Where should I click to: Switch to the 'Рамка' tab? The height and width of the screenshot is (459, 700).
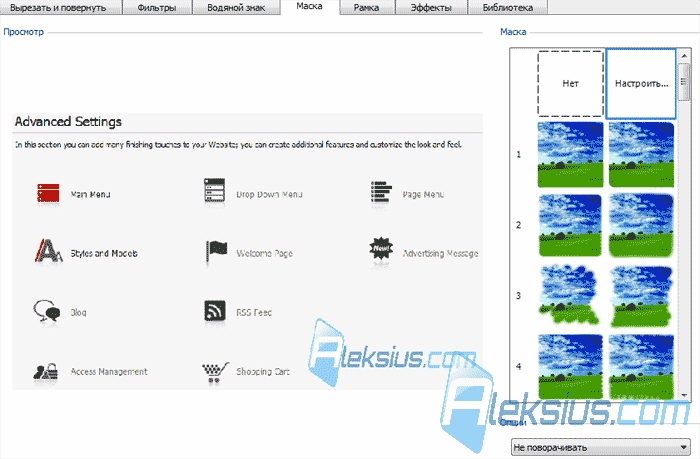click(x=367, y=8)
